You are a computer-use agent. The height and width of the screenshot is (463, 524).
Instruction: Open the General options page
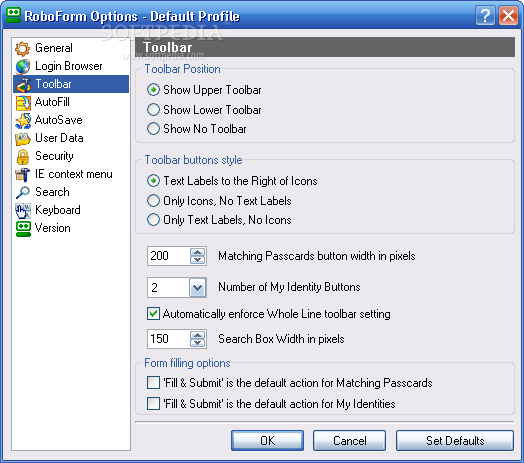click(x=71, y=48)
